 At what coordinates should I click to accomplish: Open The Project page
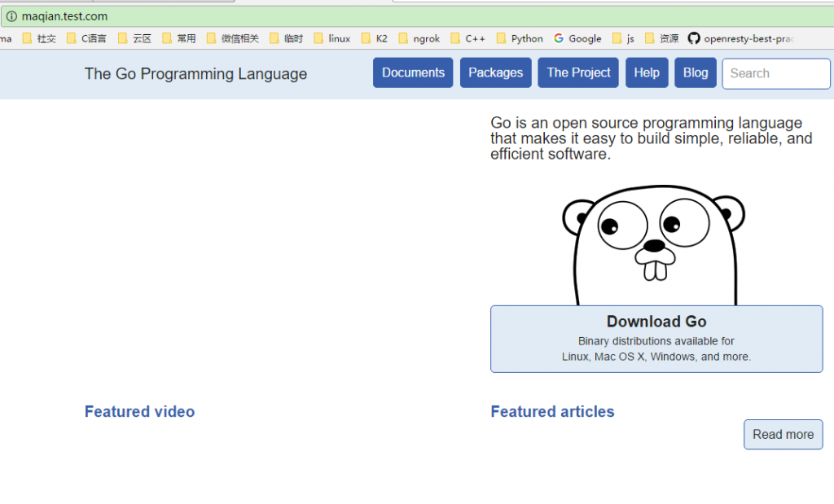pyautogui.click(x=578, y=72)
